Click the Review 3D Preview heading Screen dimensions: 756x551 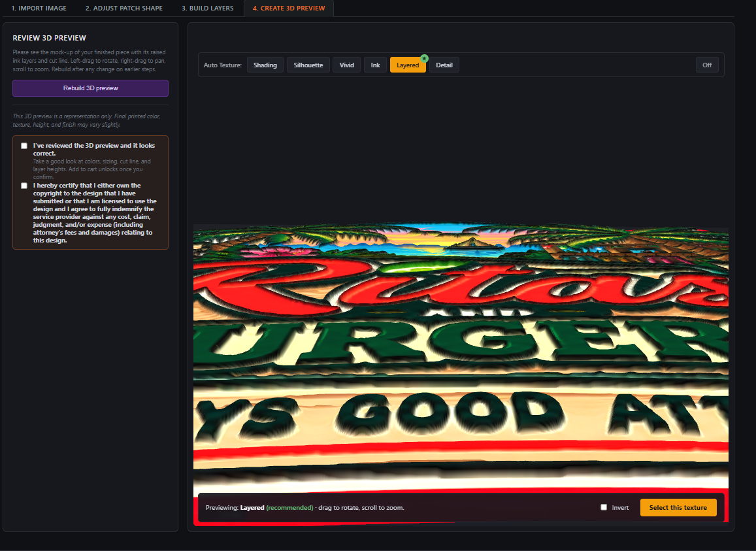coord(49,38)
